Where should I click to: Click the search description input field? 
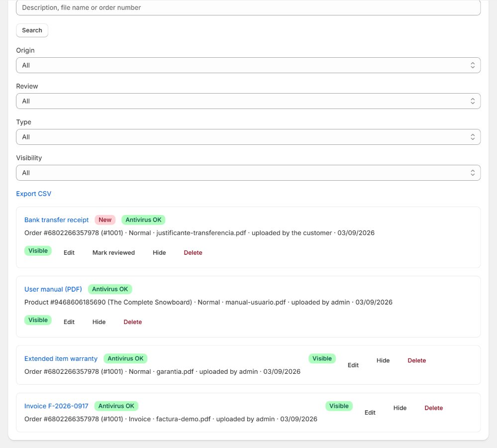pyautogui.click(x=248, y=7)
